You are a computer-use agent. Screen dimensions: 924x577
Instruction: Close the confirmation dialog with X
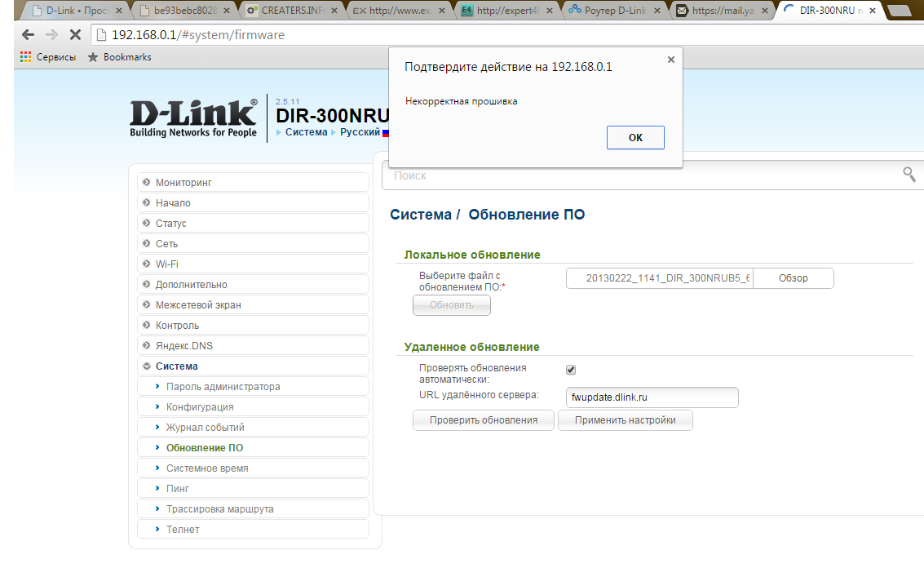[670, 60]
